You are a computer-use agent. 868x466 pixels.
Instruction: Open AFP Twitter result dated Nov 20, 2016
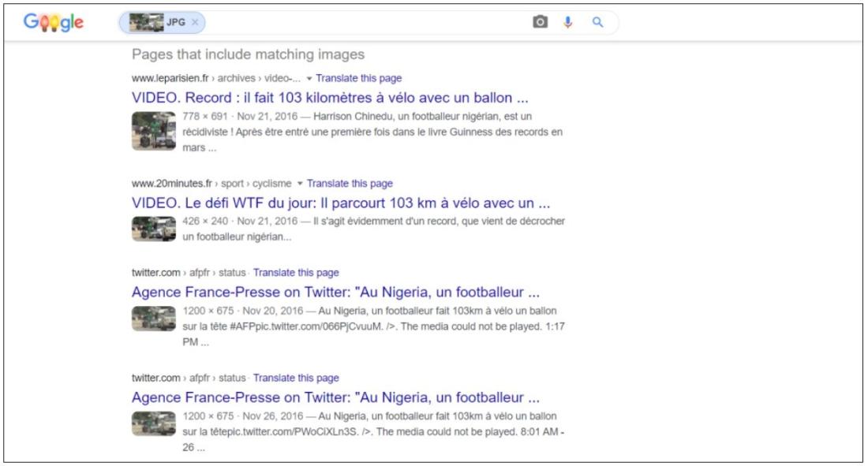335,292
